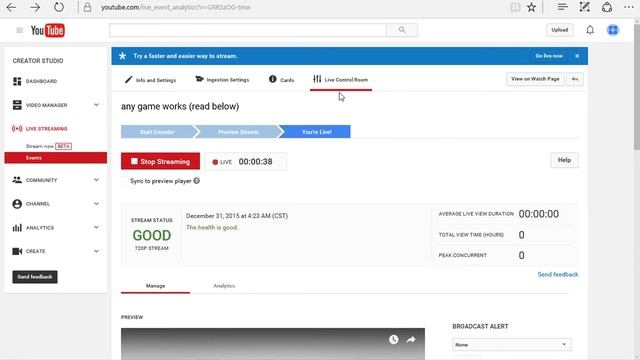Select Events item in sidebar
The height and width of the screenshot is (360, 640).
(x=56, y=158)
